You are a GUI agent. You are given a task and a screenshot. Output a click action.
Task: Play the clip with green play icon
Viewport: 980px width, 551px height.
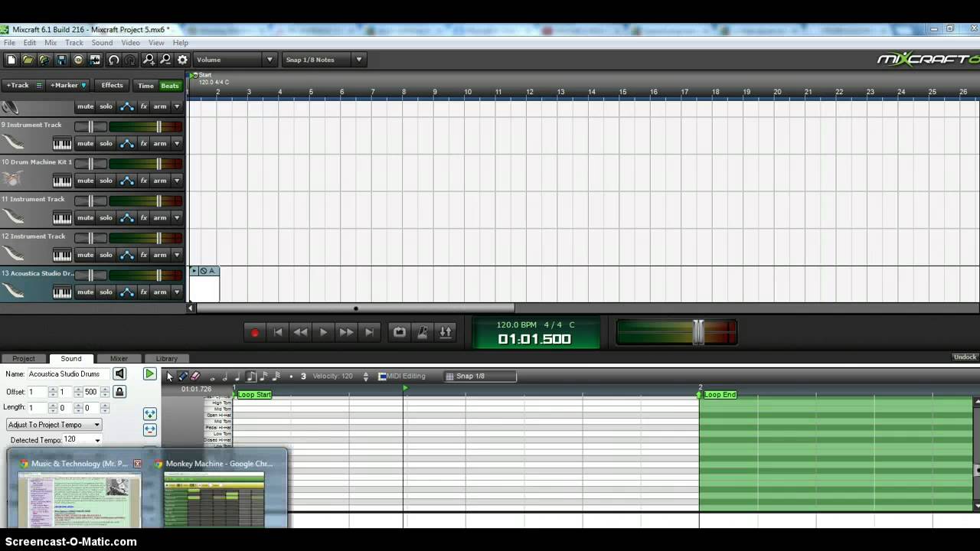(149, 373)
